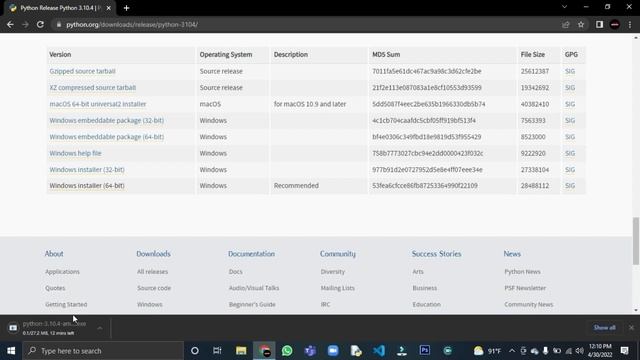The height and width of the screenshot is (360, 640).
Task: Download Windows embeddable package (64-bit)
Action: click(x=107, y=137)
